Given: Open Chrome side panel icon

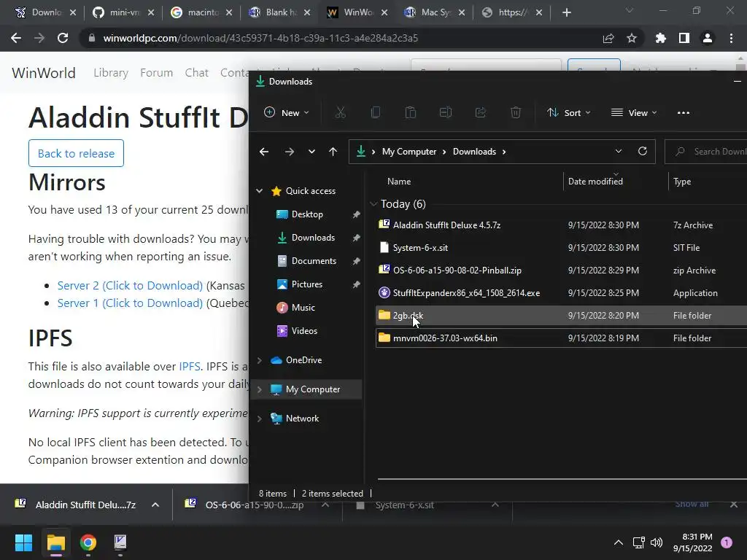Looking at the screenshot, I should [684, 38].
